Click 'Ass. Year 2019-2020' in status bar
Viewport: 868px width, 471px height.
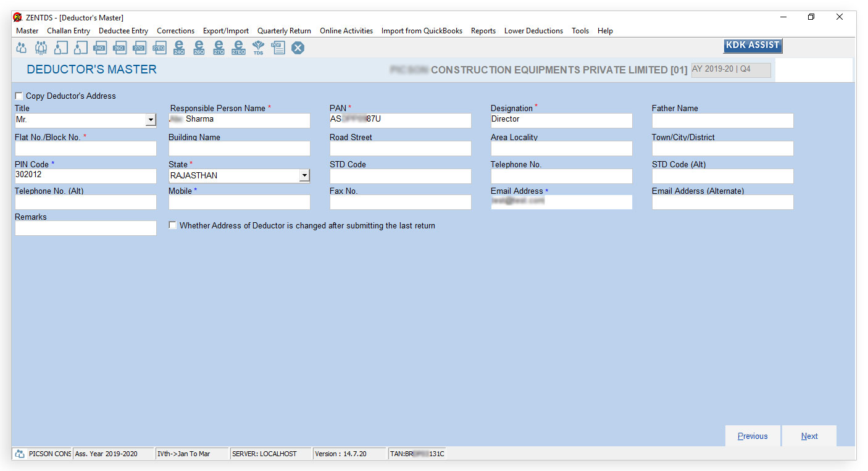(114, 454)
